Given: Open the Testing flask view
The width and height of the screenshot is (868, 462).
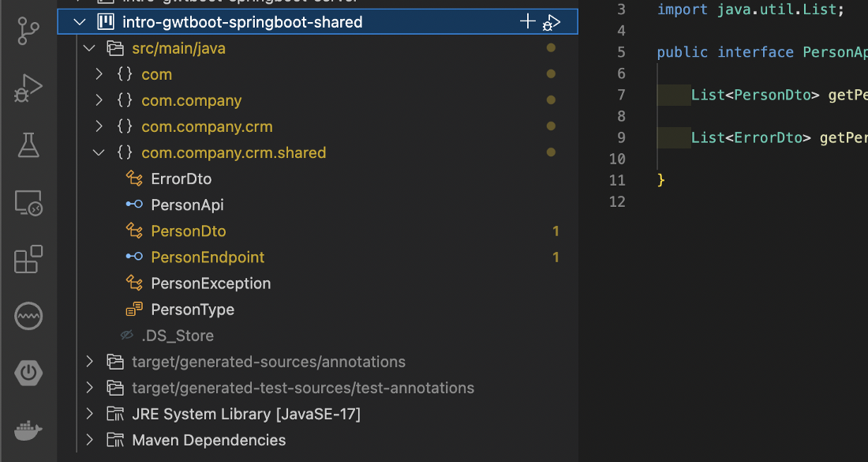Looking at the screenshot, I should coord(28,145).
